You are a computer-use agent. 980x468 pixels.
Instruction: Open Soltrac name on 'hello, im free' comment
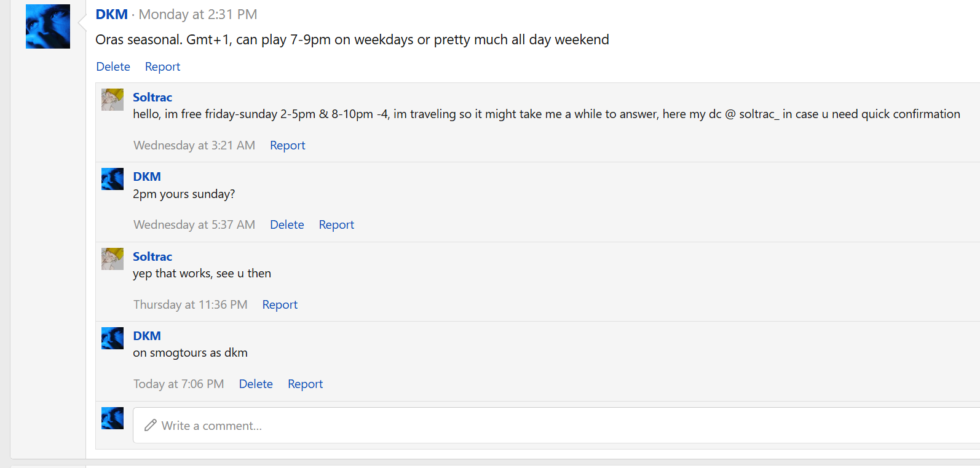point(152,97)
